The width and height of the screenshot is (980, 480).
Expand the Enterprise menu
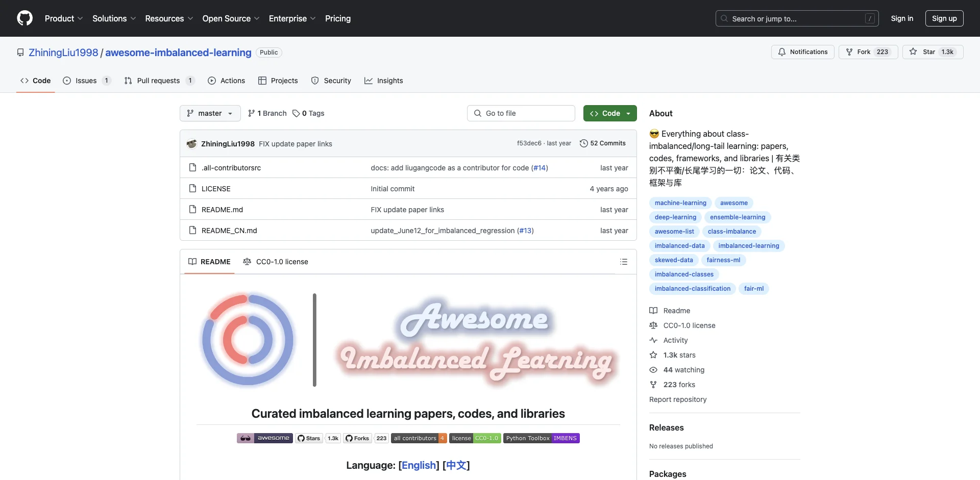pos(292,18)
